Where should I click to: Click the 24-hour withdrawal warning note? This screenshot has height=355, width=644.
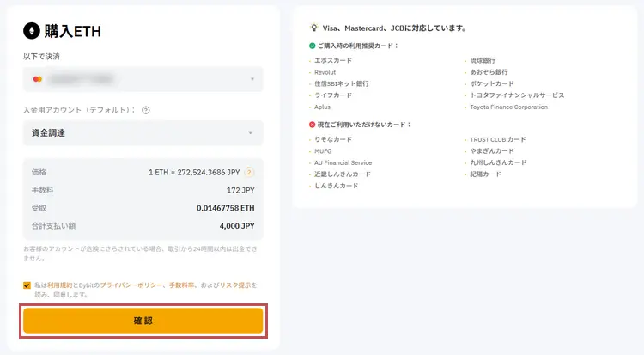click(x=141, y=254)
